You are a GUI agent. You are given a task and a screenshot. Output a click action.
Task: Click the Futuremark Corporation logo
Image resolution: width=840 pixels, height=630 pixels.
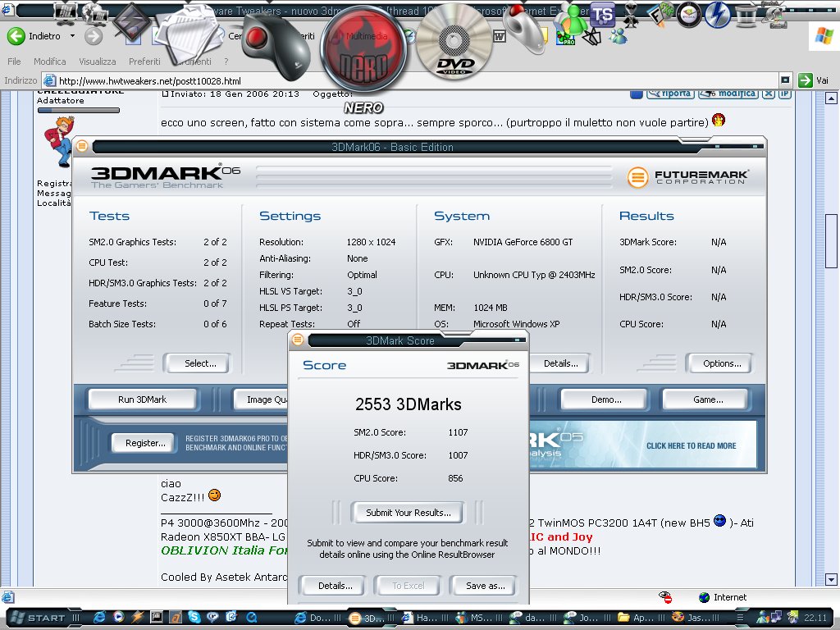pyautogui.click(x=687, y=177)
